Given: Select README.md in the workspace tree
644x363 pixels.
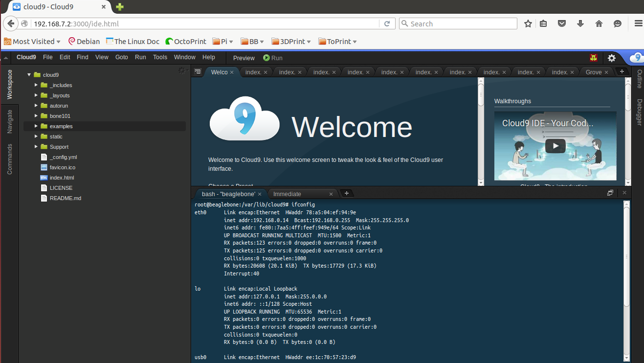Looking at the screenshot, I should tap(65, 198).
